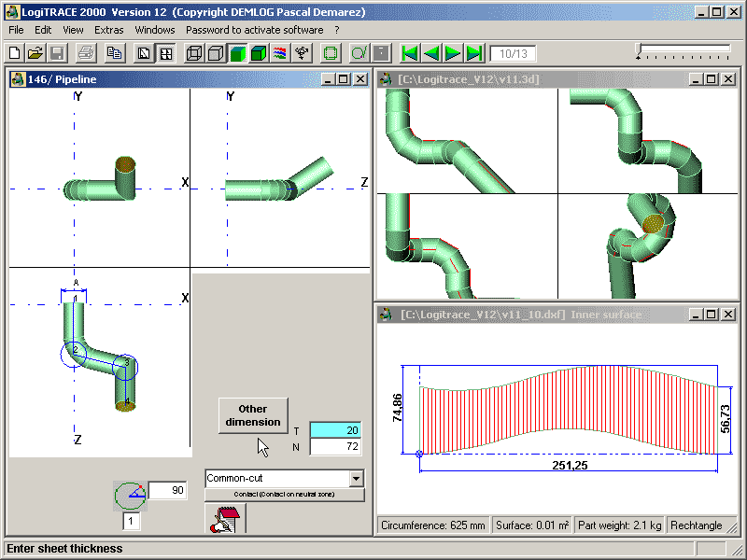Viewport: 747px width, 560px height.
Task: Click the Contact on neutral zone button
Action: [x=285, y=495]
